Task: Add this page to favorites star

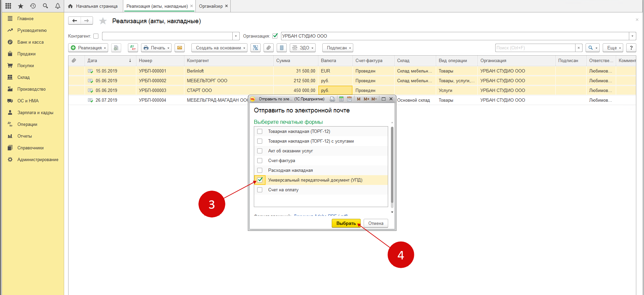Action: (103, 21)
